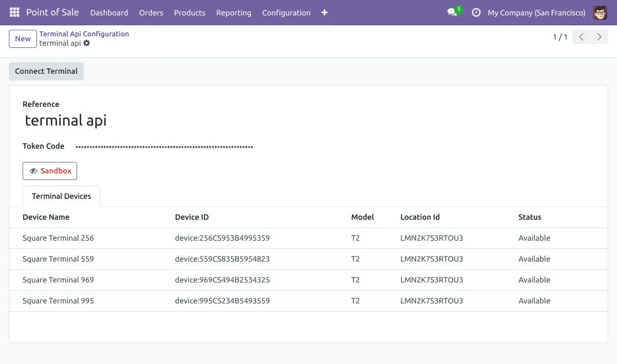
Task: Open the messages chat icon
Action: (x=453, y=12)
